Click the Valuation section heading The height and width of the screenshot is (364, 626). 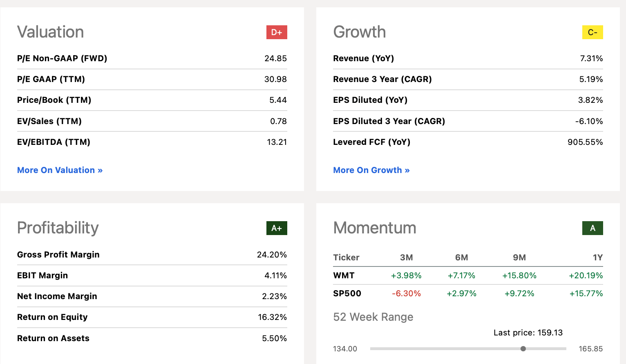point(50,32)
